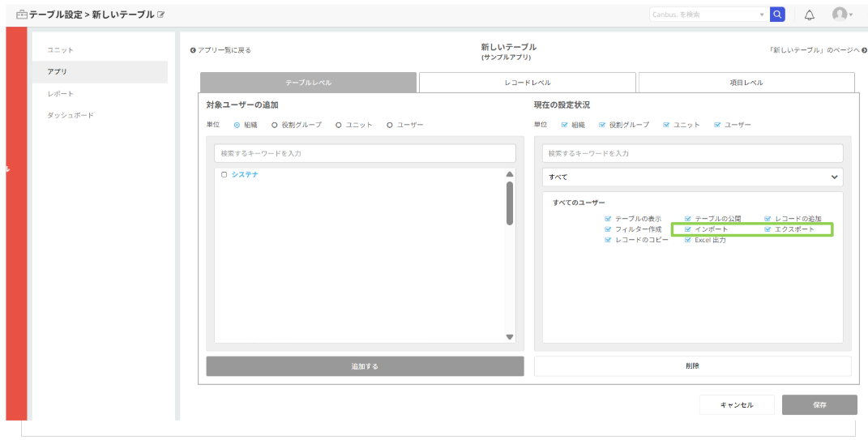Select the 組織 radio button
This screenshot has height=440, width=868.
pos(237,125)
